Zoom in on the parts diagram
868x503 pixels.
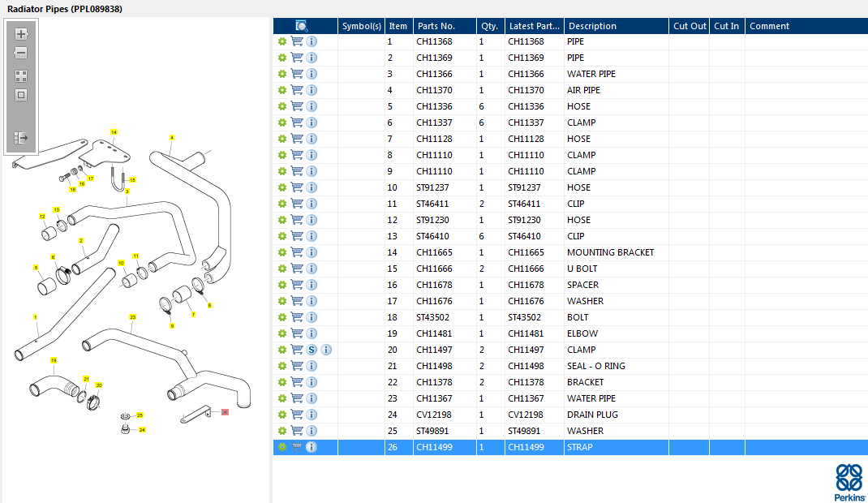coord(21,34)
